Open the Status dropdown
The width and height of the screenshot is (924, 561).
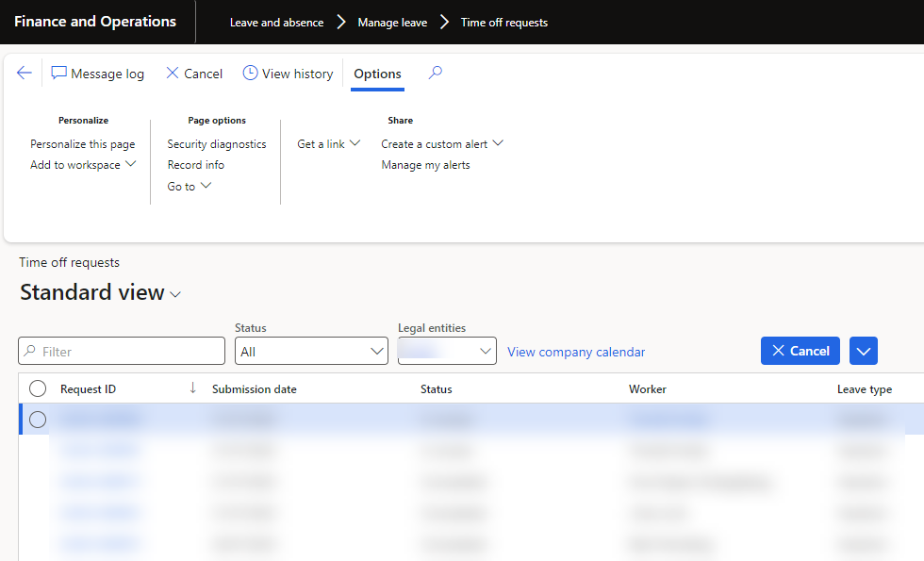tap(311, 352)
